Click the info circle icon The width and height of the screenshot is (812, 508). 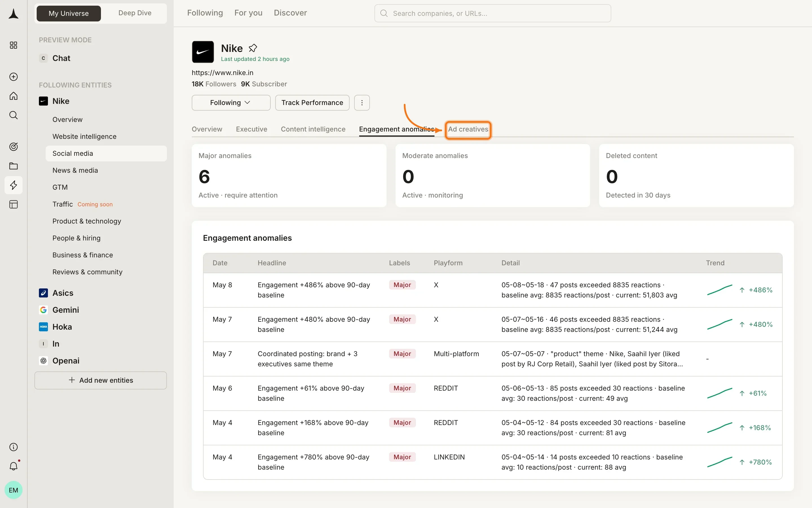tap(14, 447)
